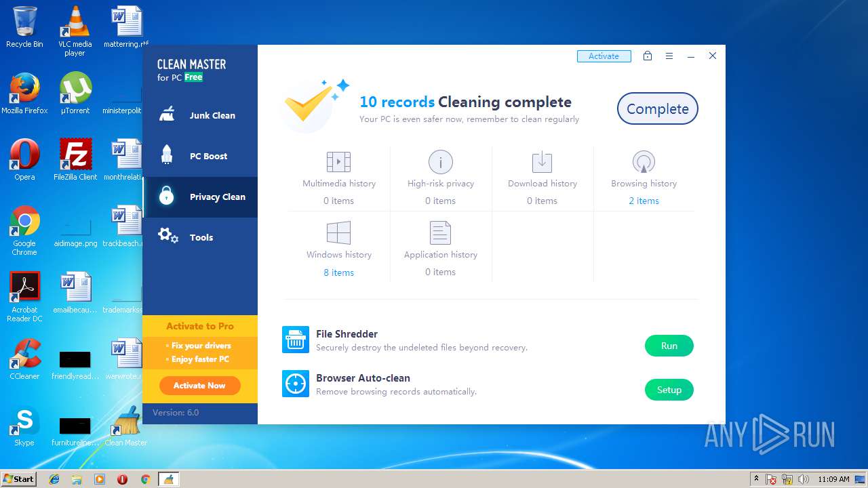
Task: Click 0 items under Multimedia history
Action: click(x=339, y=201)
